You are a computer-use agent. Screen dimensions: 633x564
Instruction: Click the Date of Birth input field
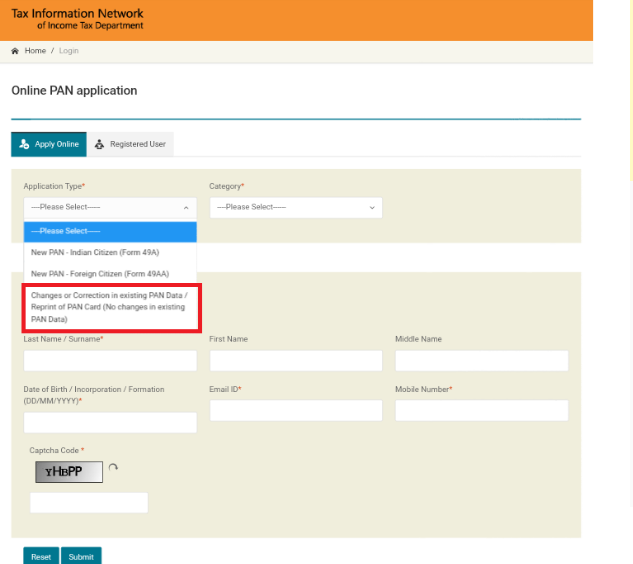click(110, 422)
